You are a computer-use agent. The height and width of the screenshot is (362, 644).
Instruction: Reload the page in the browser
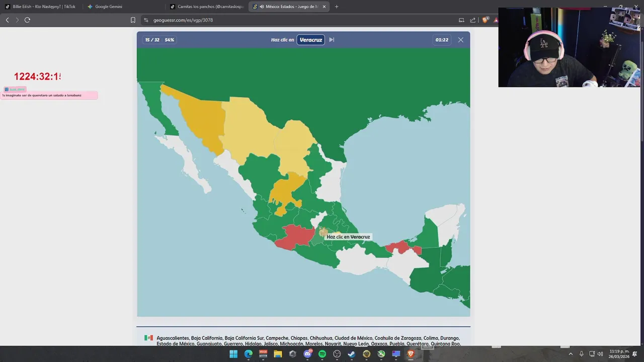click(x=27, y=20)
